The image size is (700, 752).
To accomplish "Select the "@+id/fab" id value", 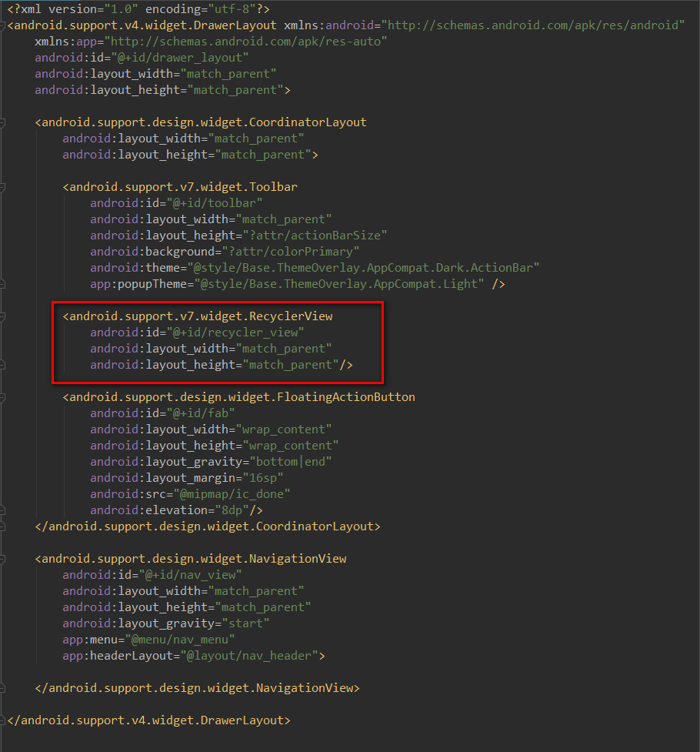I will [x=201, y=413].
